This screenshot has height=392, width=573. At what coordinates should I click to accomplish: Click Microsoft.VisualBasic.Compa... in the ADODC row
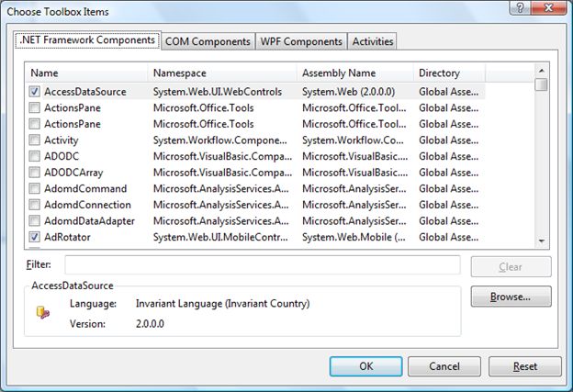pos(222,156)
